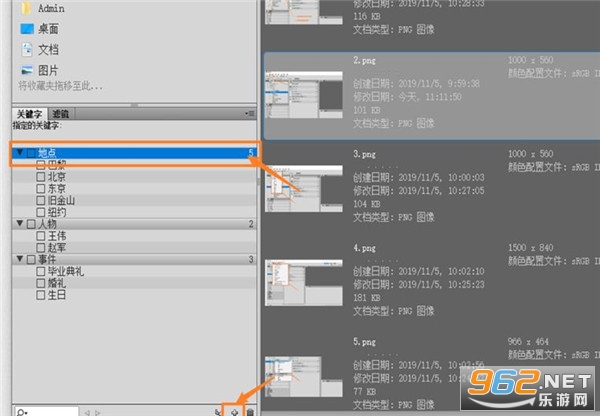Click the 104 KB file size text

click(x=367, y=204)
